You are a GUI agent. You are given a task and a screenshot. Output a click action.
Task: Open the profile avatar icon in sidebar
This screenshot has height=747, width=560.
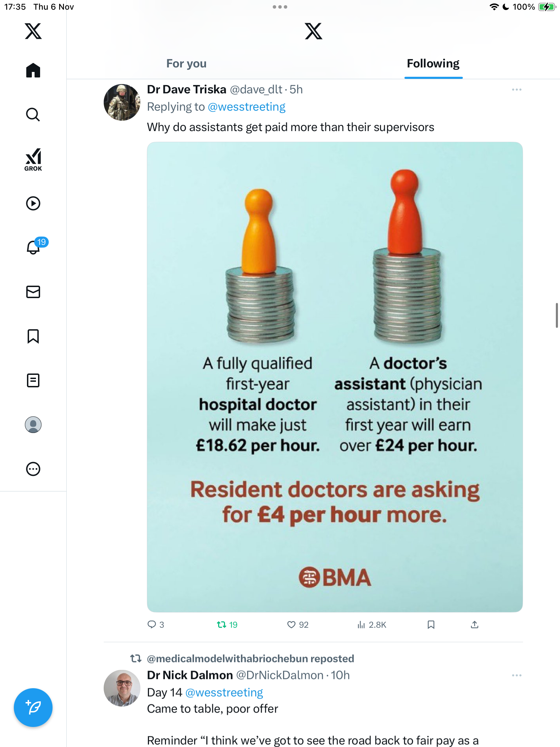click(x=33, y=425)
